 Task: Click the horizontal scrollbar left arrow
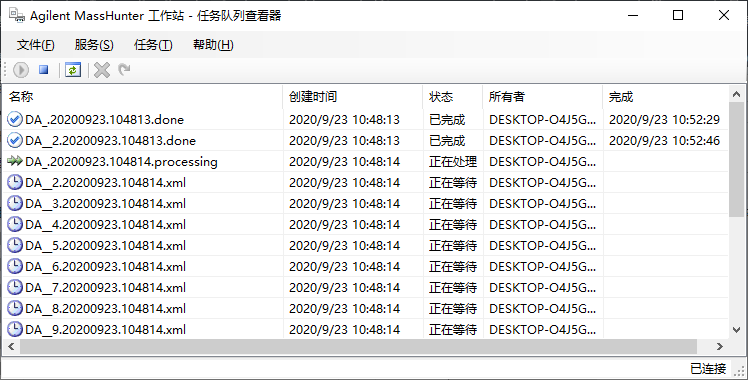point(11,347)
